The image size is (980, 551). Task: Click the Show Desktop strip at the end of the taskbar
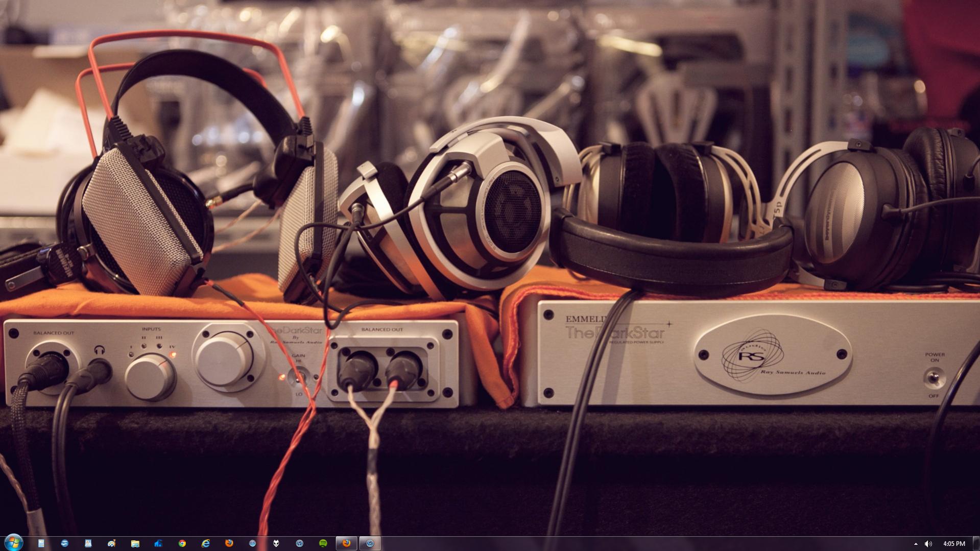point(976,543)
